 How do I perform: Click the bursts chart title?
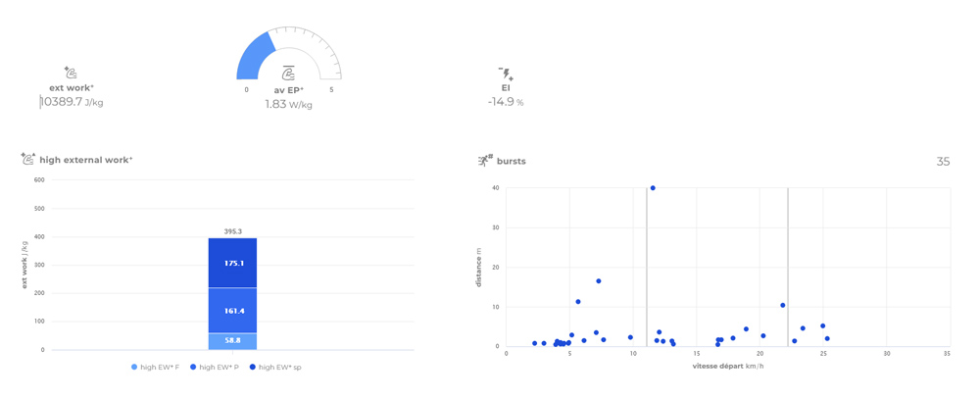(x=512, y=161)
